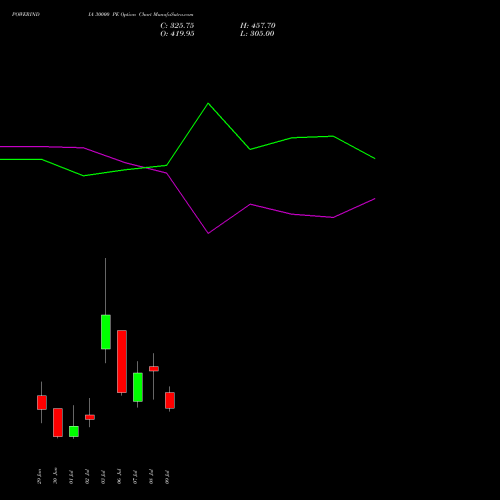
Task: Select the 30 Jun red candlestick
Action: 58,422
